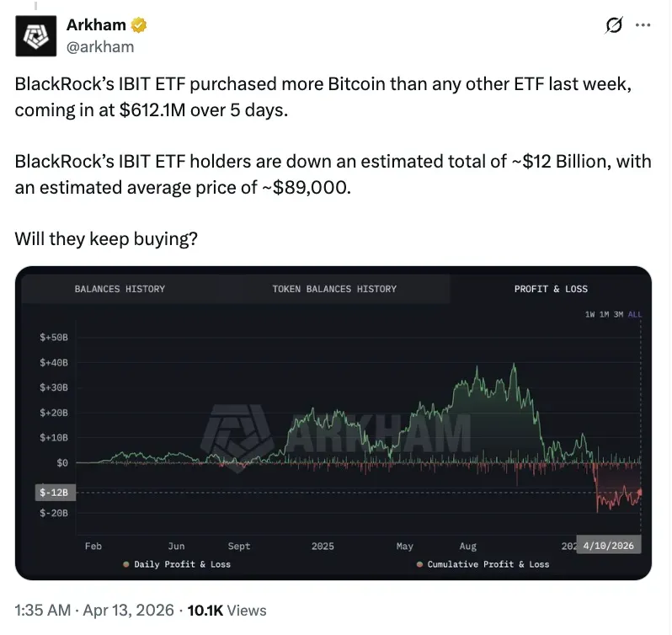
Task: Open the Grok slashed-circle icon
Action: coord(615,26)
